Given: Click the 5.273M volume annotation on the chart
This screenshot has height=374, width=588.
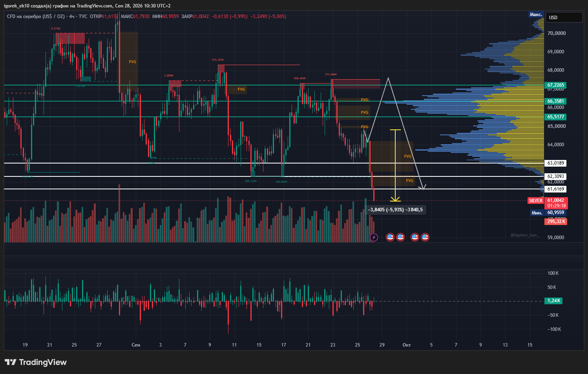Looking at the screenshot, I should pos(56,29).
